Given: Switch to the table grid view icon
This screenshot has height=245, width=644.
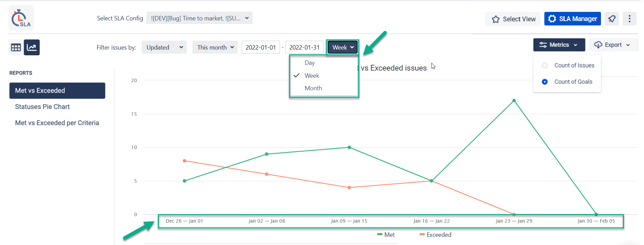Looking at the screenshot, I should pos(16,48).
